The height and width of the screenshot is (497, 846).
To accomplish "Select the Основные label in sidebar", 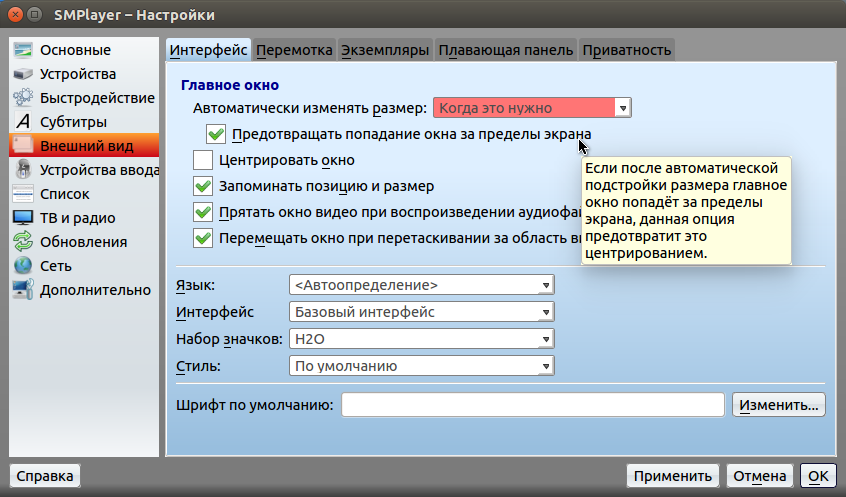I will pyautogui.click(x=76, y=50).
